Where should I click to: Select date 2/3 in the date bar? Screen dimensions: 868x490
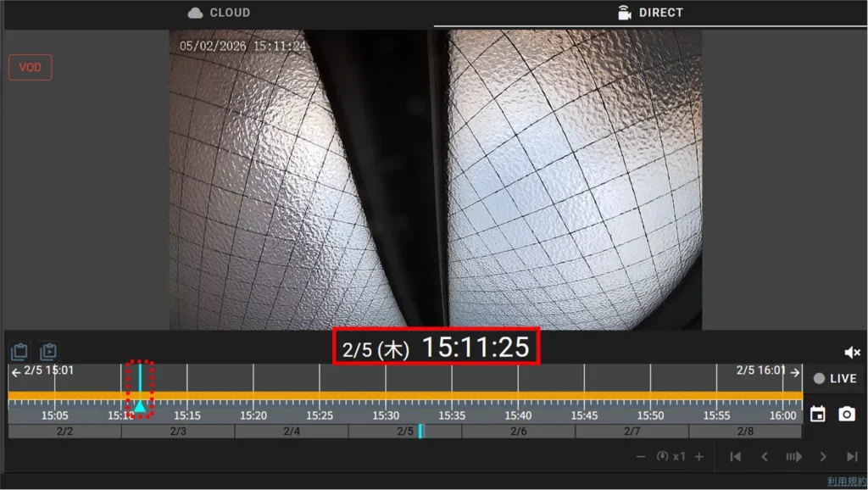pyautogui.click(x=178, y=432)
